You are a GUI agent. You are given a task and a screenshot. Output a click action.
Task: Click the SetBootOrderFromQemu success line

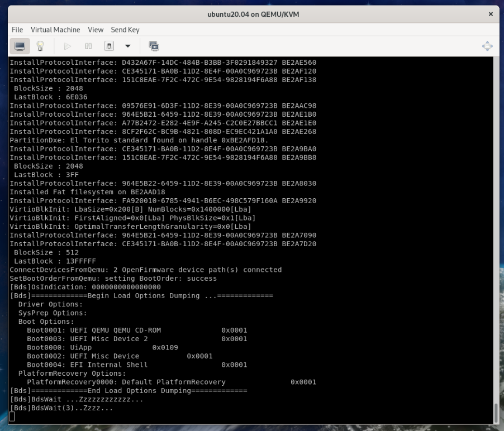113,279
